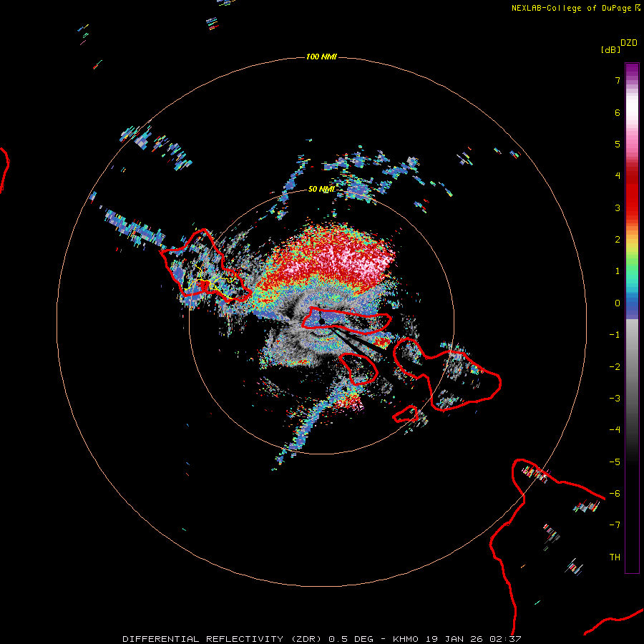Click the -1 value on color scale

(x=615, y=335)
